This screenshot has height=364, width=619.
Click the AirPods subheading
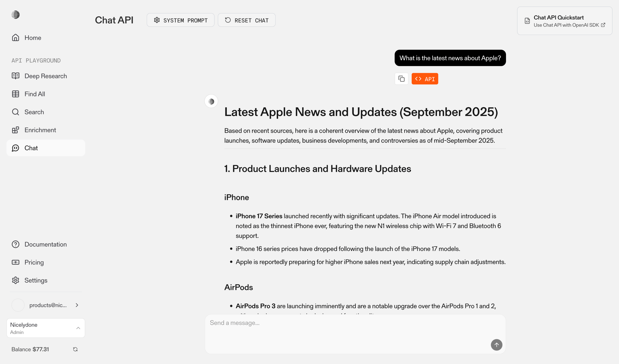click(x=239, y=287)
